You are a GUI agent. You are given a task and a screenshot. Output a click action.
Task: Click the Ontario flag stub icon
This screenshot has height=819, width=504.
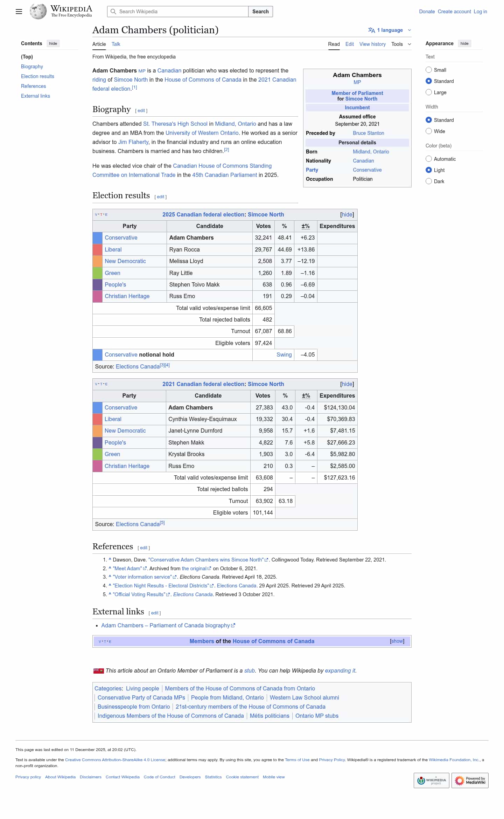[98, 670]
